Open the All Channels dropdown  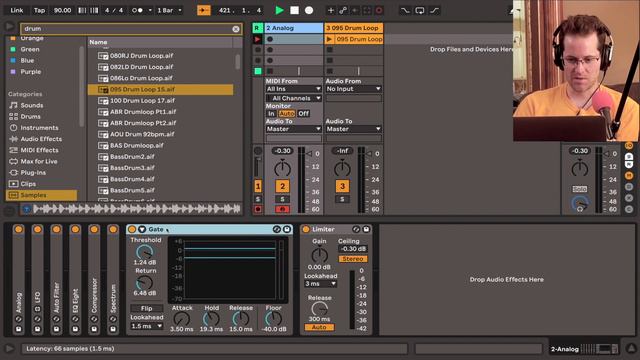293,98
